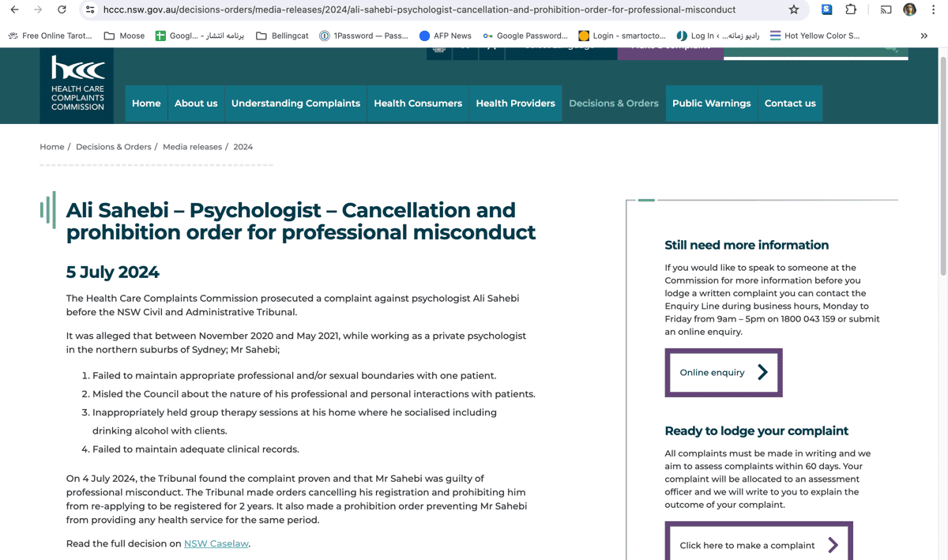Image resolution: width=948 pixels, height=560 pixels.
Task: Click the Online enquiry button
Action: pos(724,372)
